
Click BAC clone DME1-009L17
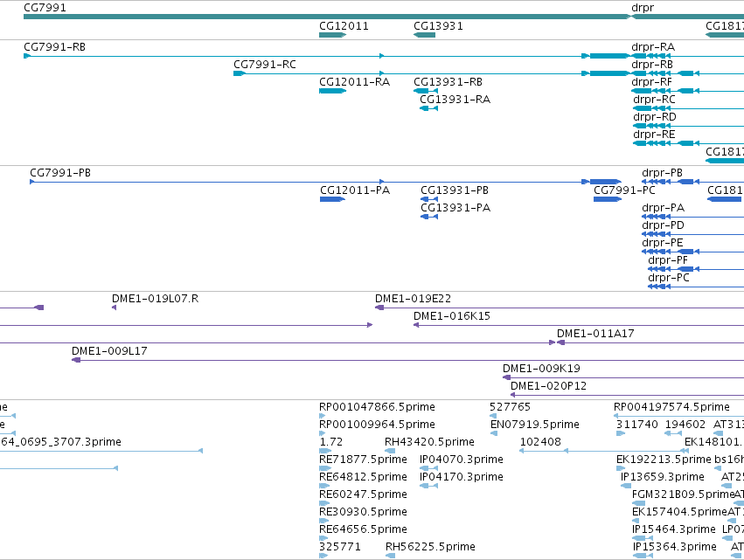109,351
